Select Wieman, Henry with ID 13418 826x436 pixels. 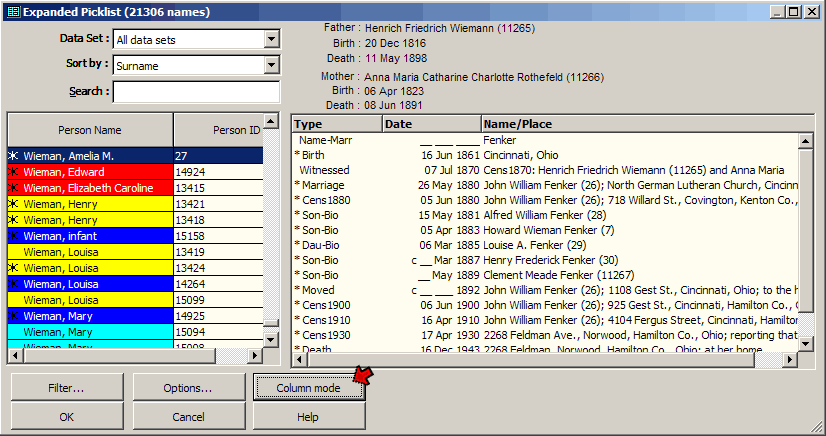click(x=135, y=220)
